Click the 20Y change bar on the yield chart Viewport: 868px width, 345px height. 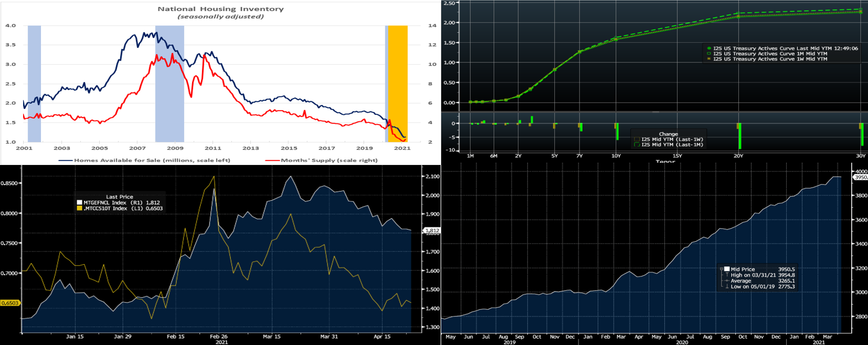click(x=739, y=136)
